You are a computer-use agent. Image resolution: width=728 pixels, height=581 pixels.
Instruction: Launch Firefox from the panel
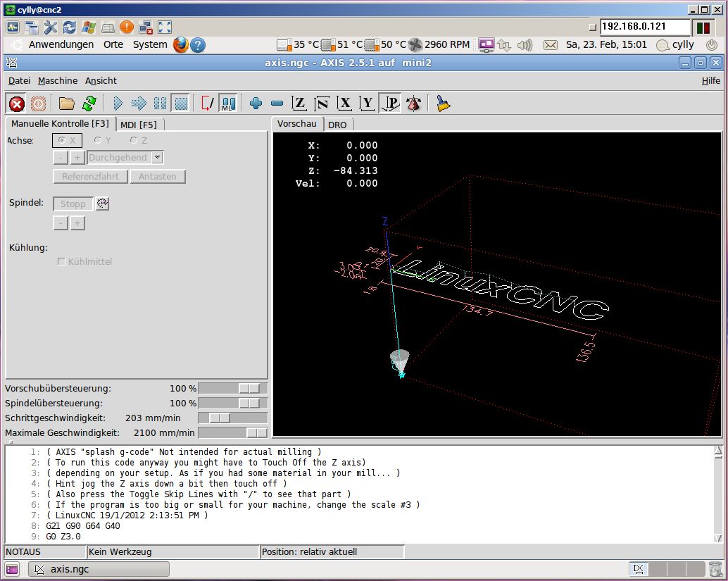click(181, 45)
